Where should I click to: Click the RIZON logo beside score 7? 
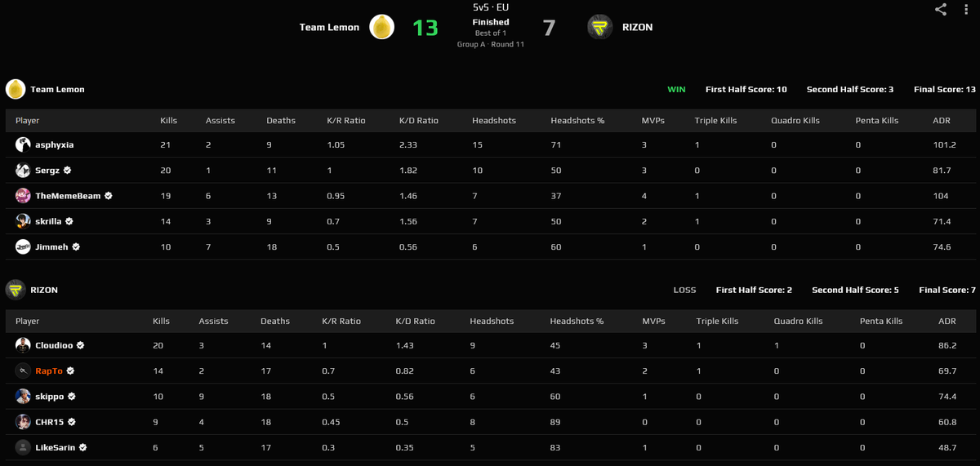point(600,27)
